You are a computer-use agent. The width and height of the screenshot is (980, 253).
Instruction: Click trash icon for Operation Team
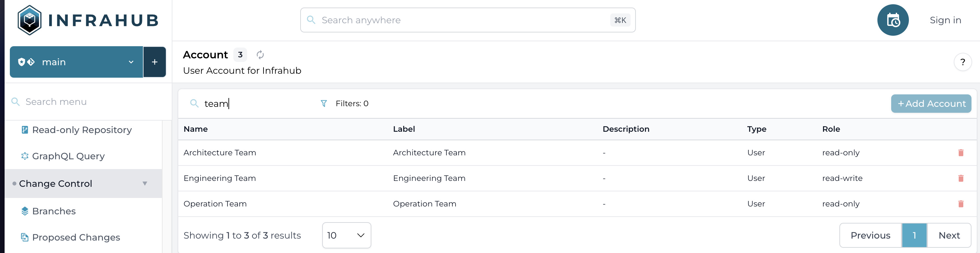(960, 204)
